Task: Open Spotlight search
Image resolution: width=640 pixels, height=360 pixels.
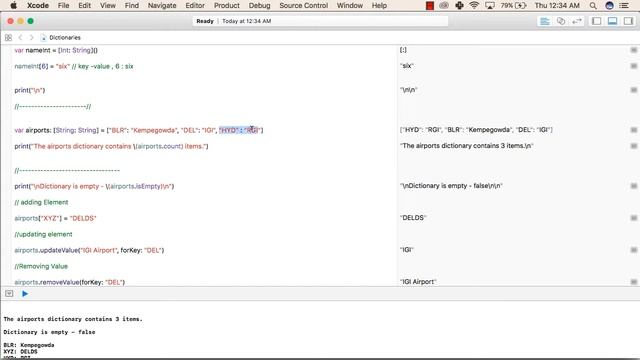Action: click(593, 5)
